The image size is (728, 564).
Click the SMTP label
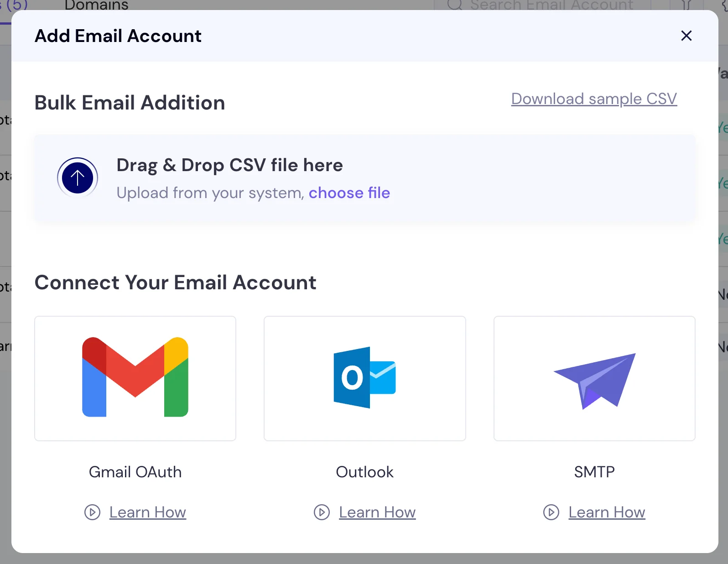click(594, 472)
